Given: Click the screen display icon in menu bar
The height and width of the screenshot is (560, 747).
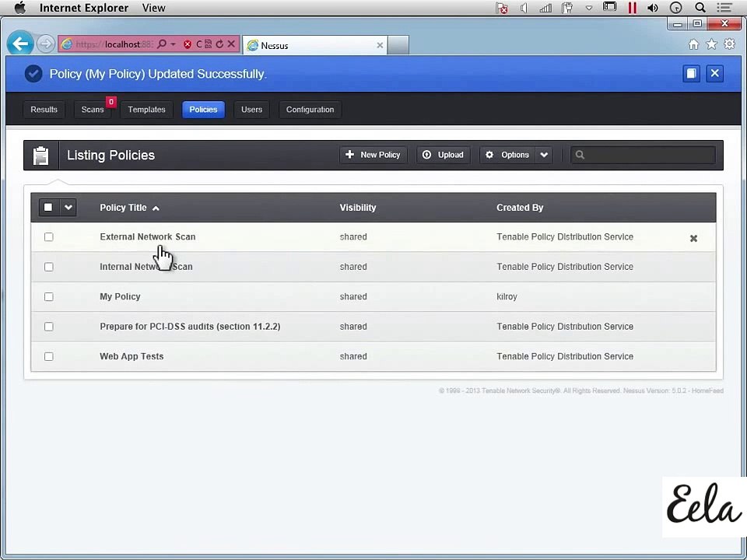Looking at the screenshot, I should pyautogui.click(x=609, y=7).
